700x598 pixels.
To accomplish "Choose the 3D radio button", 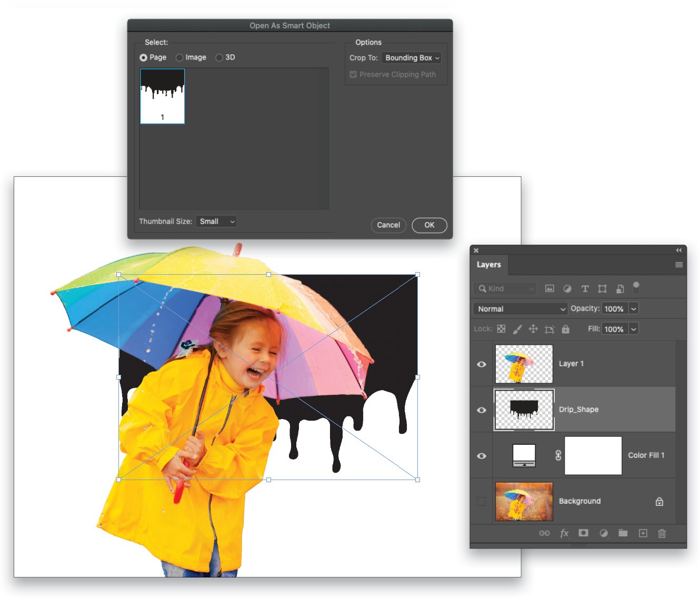I will pyautogui.click(x=219, y=57).
